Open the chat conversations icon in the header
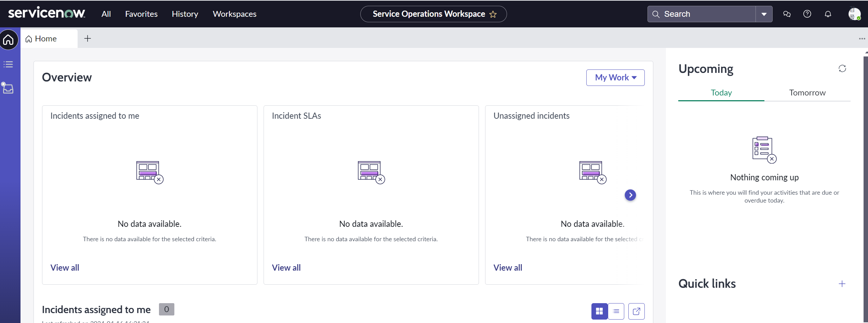 (787, 14)
